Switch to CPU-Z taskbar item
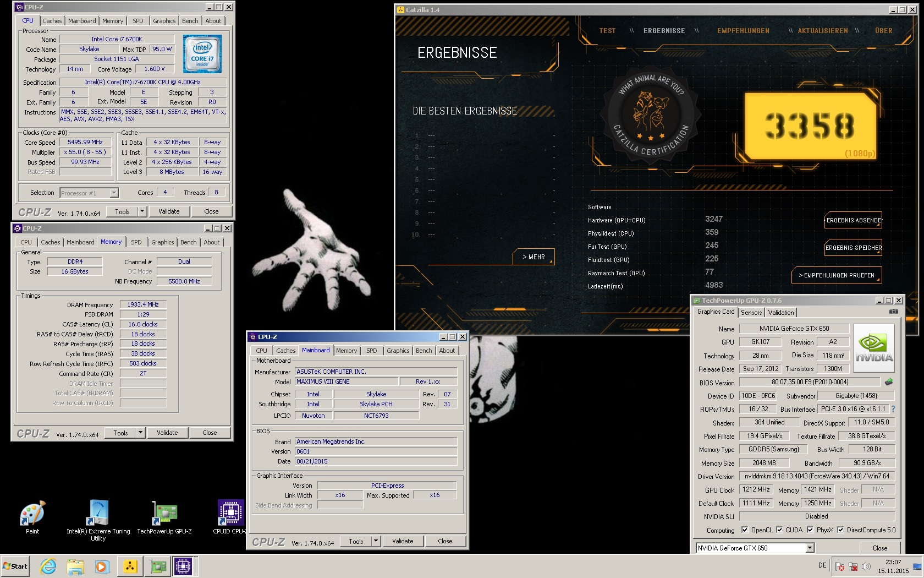The height and width of the screenshot is (578, 924). coord(183,566)
